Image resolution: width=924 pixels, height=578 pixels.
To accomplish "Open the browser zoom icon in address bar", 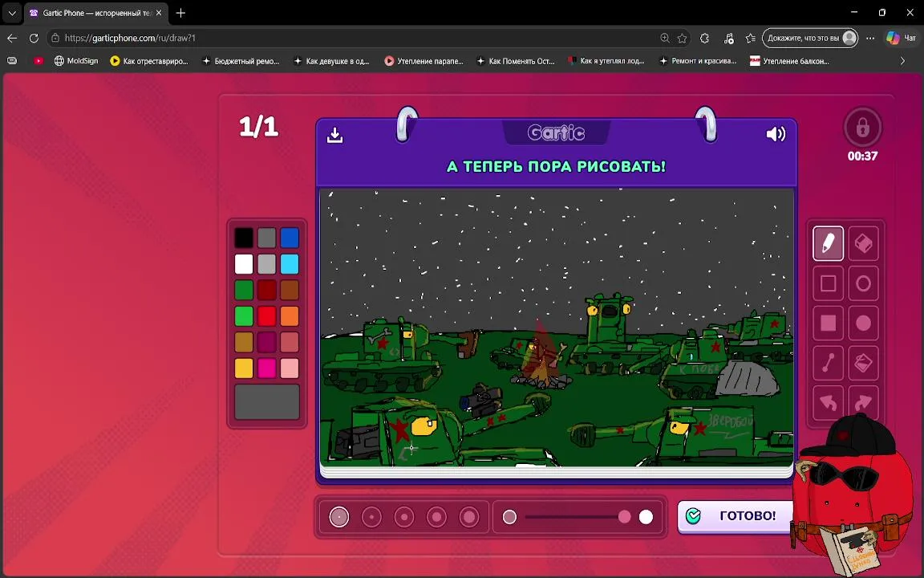I will pos(665,38).
